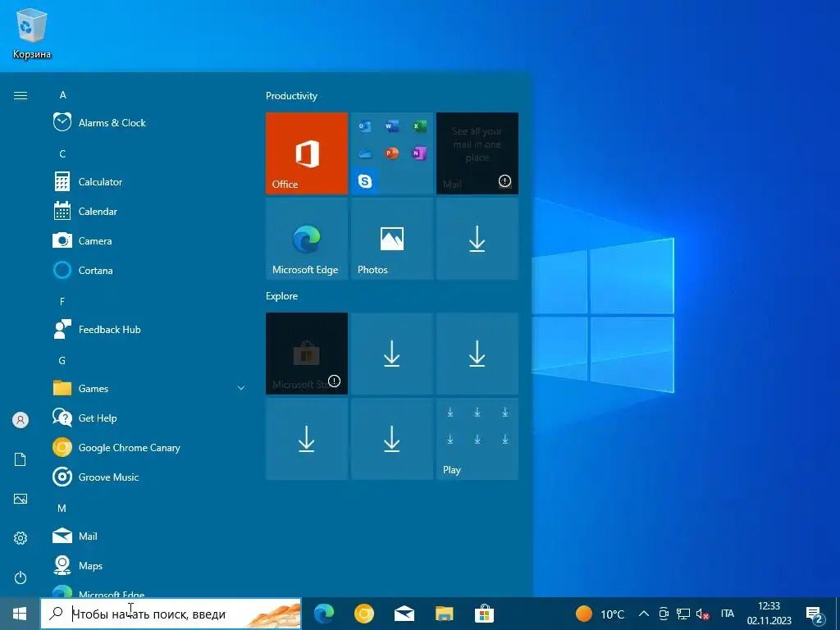Open network status tray icon

[683, 614]
